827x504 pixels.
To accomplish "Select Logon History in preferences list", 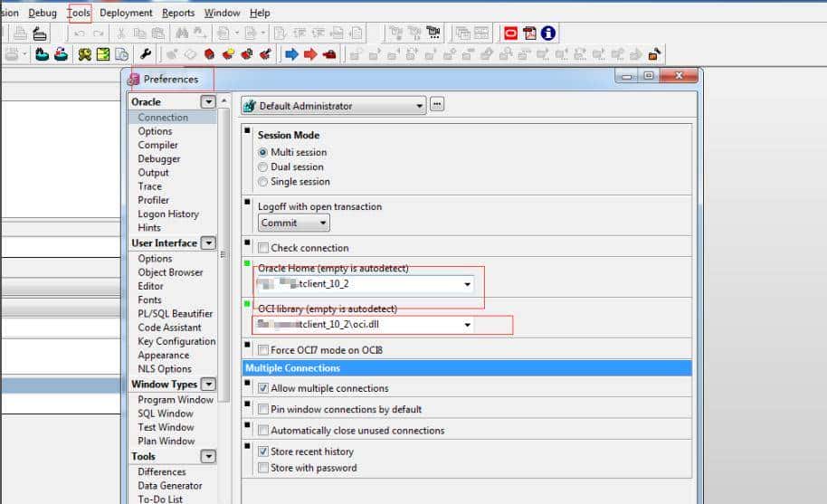I will tap(168, 214).
